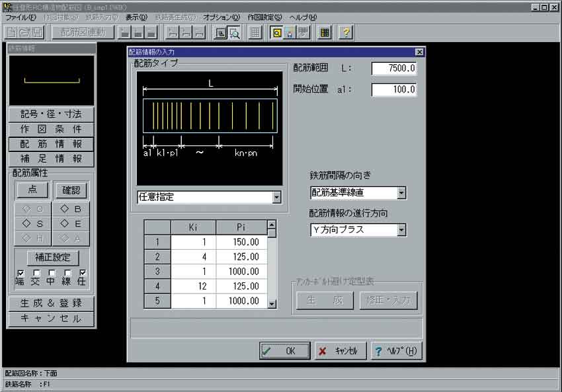Click the red X キャンセル button in dialog
This screenshot has width=562, height=392.
(x=341, y=350)
